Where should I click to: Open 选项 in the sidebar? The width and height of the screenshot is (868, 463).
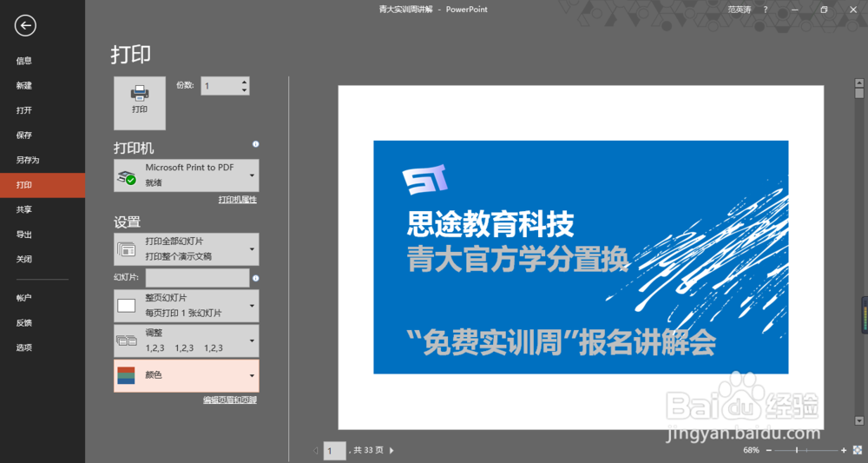(23, 347)
